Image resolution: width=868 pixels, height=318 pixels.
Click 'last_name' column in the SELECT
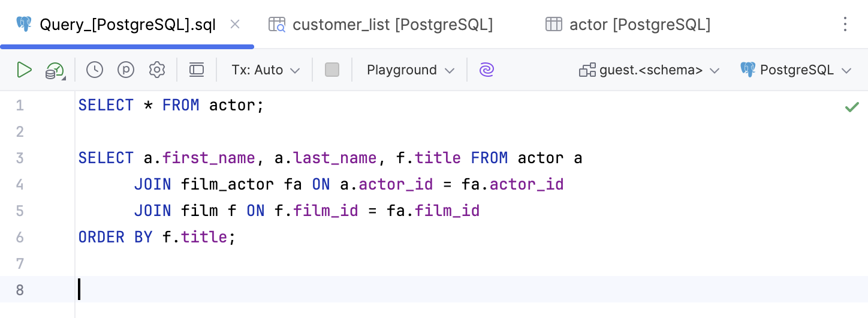click(x=335, y=158)
